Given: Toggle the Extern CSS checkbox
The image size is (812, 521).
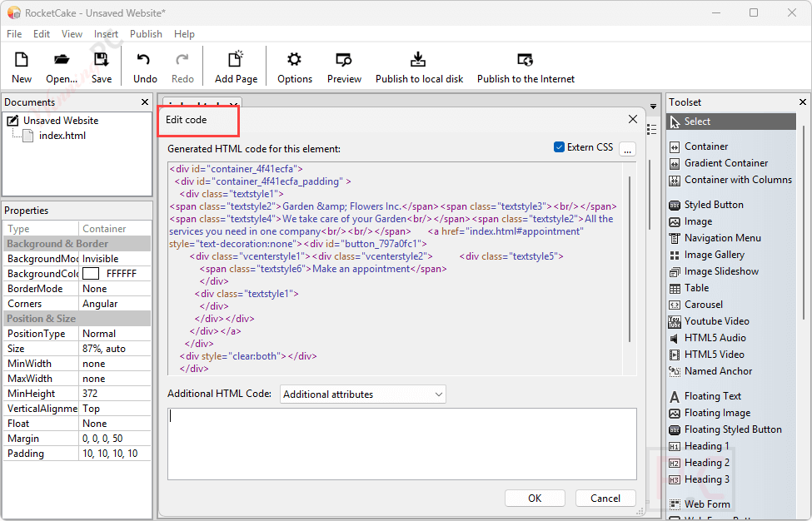Looking at the screenshot, I should click(559, 147).
